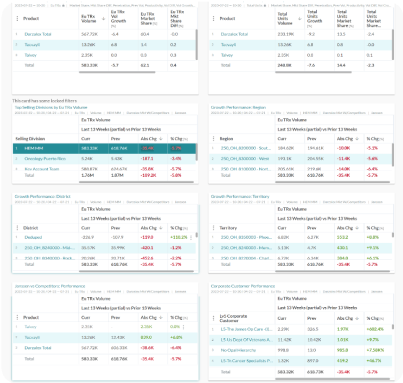This screenshot has height=383, width=403.
Task: Open the kebab menu beside Region header
Action: coord(213,138)
